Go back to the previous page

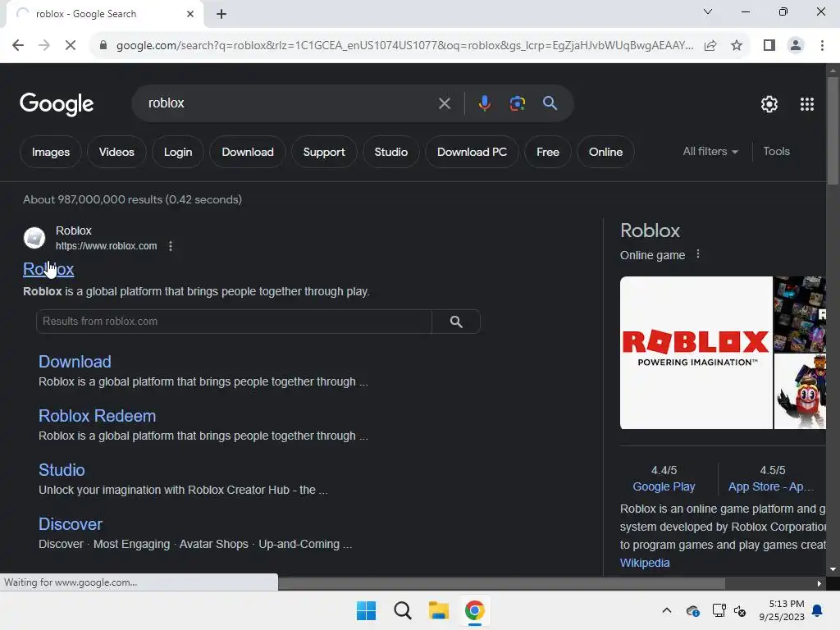[x=18, y=46]
